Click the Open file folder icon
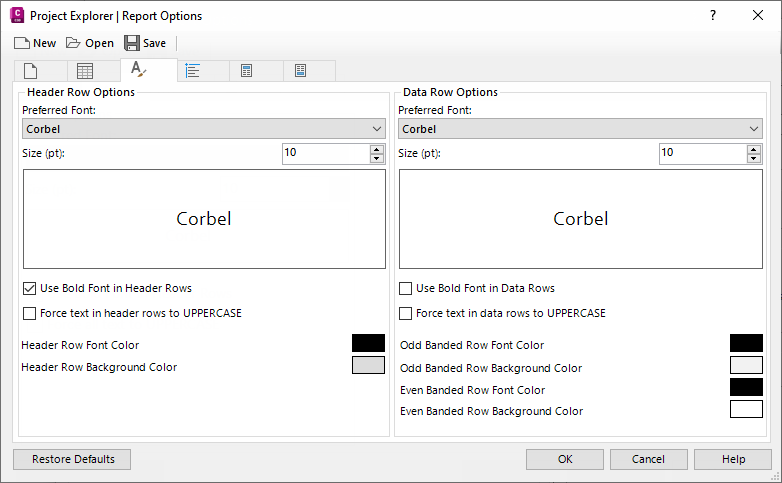This screenshot has height=483, width=782. coord(73,43)
